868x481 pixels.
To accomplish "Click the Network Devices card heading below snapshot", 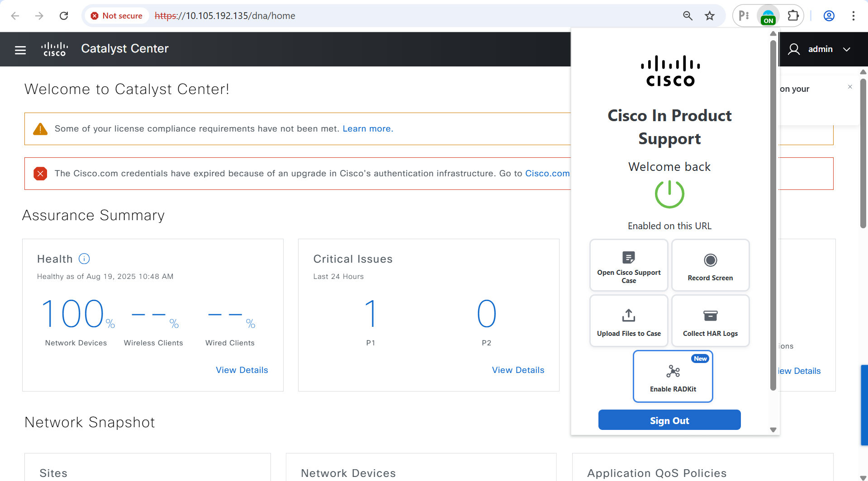I will 348,473.
